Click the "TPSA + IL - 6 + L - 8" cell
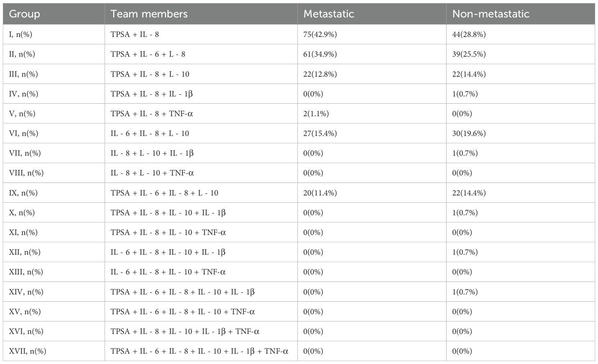This screenshot has height=364, width=598. pyautogui.click(x=148, y=54)
